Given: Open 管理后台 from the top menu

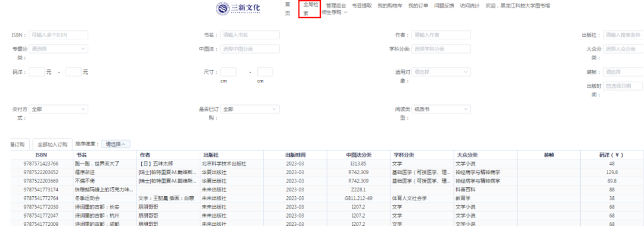Looking at the screenshot, I should pos(336,6).
